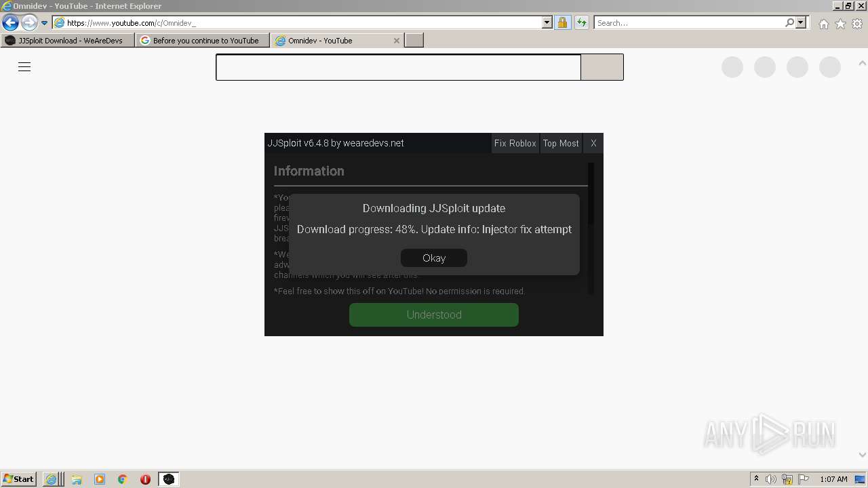Viewport: 868px width, 488px height.
Task: Select the JJSploit taskbar icon
Action: (x=169, y=479)
